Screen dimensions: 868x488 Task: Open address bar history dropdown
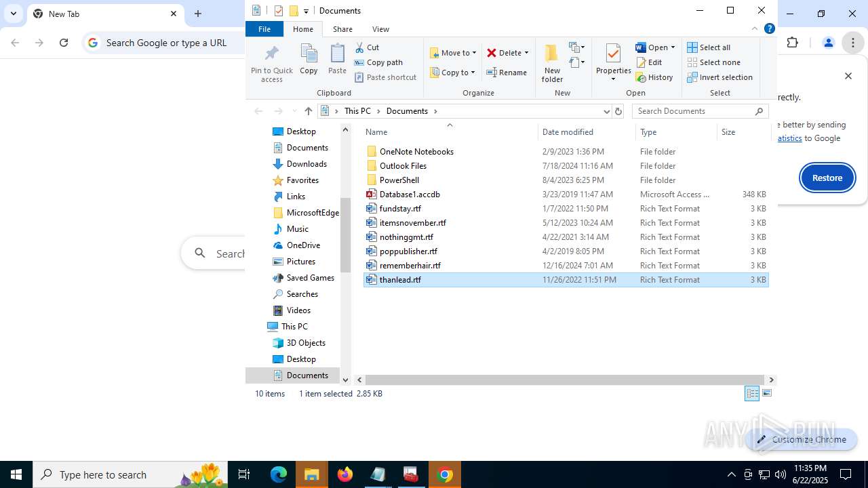(x=606, y=111)
